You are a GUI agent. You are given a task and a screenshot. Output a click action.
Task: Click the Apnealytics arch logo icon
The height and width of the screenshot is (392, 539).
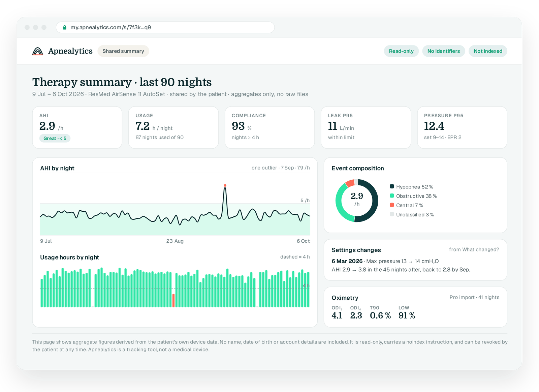coord(38,51)
